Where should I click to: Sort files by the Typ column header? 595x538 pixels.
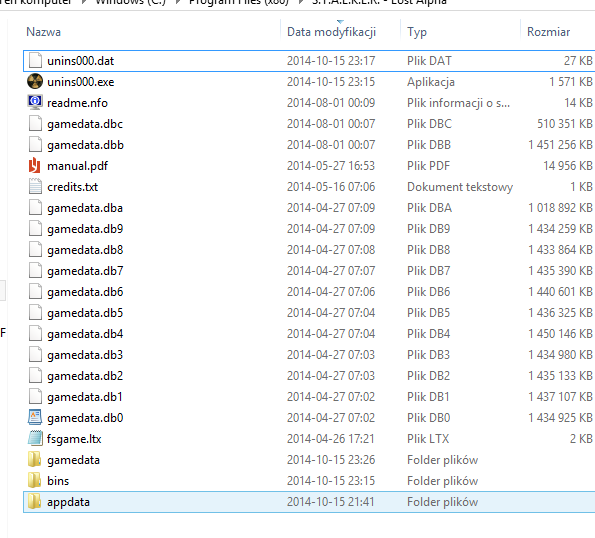coord(417,32)
